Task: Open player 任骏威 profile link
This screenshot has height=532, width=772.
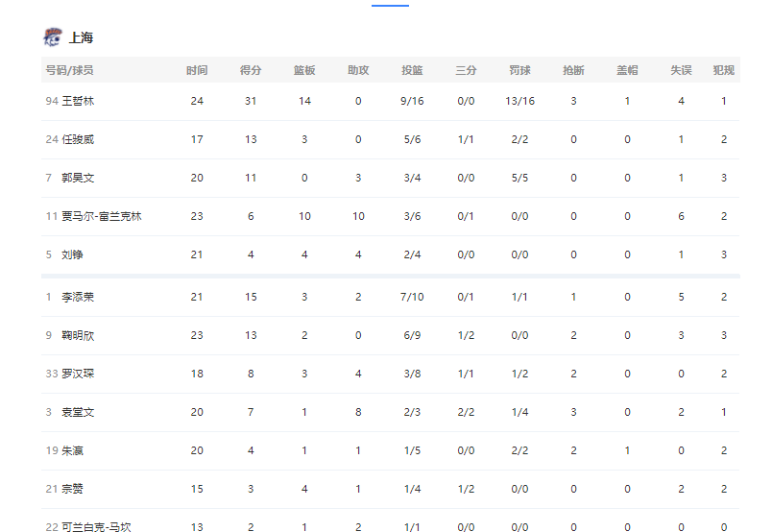Action: tap(78, 139)
